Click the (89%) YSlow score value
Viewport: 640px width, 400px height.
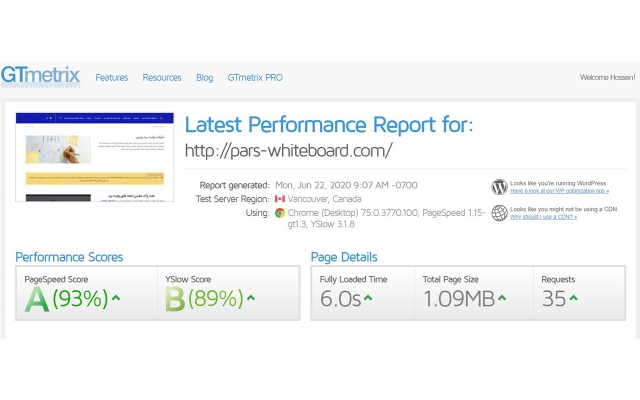tap(216, 299)
